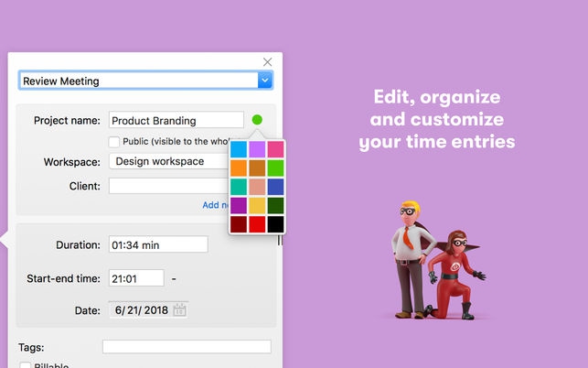The width and height of the screenshot is (588, 368).
Task: Edit the Duration field showing 01:34 min
Action: click(x=158, y=244)
